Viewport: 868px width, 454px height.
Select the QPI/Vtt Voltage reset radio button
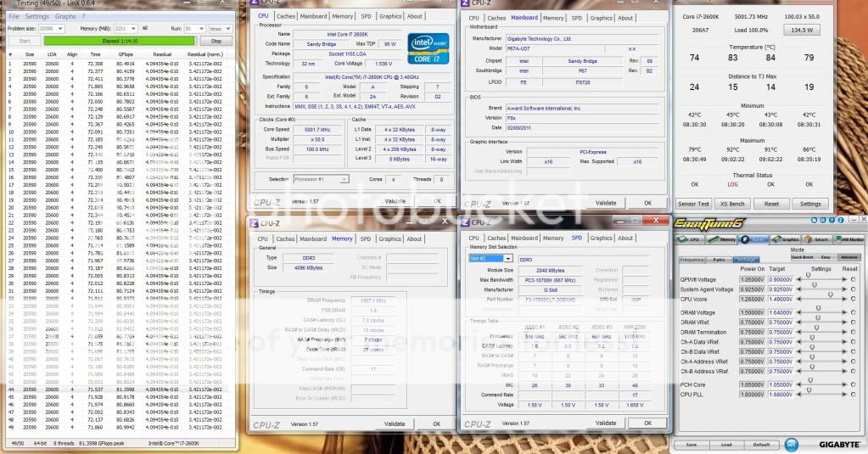(853, 279)
